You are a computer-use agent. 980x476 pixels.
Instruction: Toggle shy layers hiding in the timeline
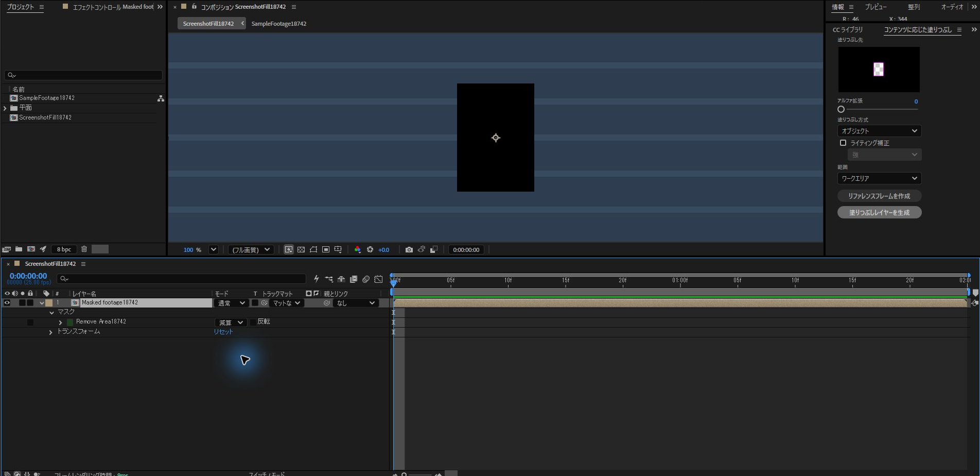pyautogui.click(x=341, y=279)
